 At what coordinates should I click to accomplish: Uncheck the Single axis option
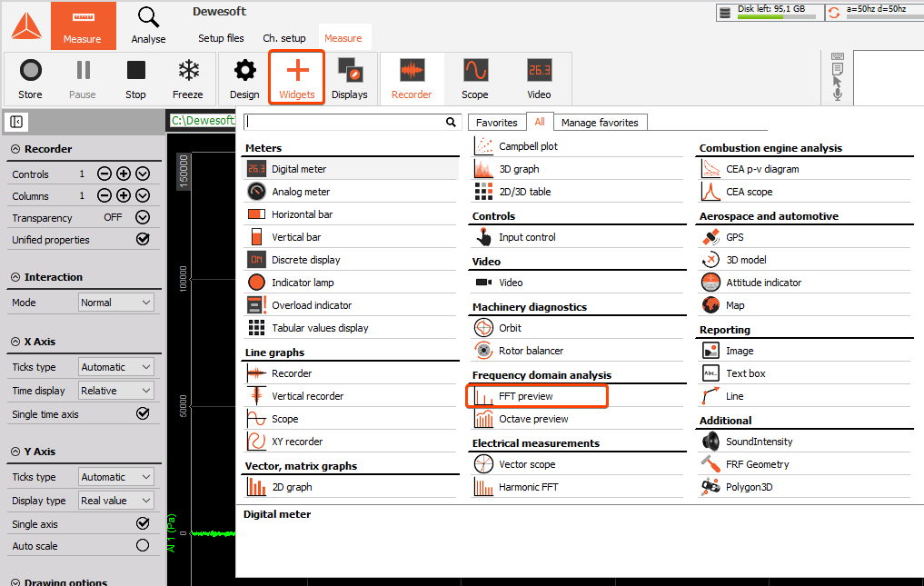click(x=143, y=523)
